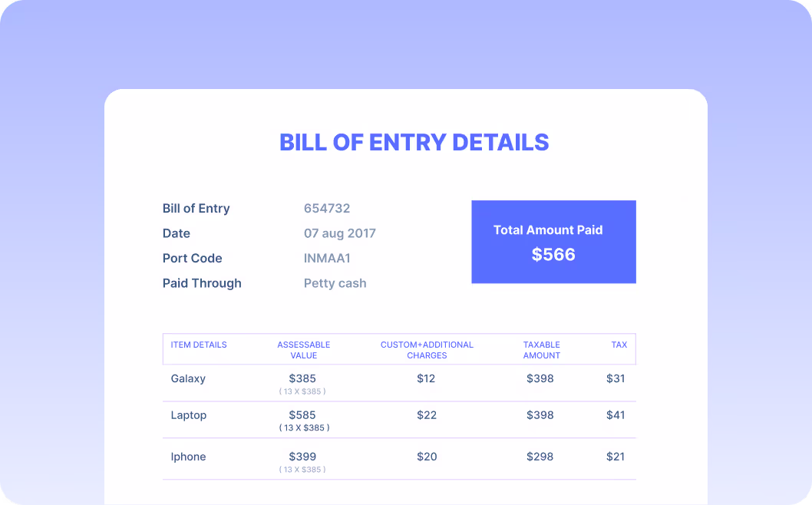This screenshot has height=505, width=812.
Task: Click the Taxable Amount column header
Action: tap(541, 350)
